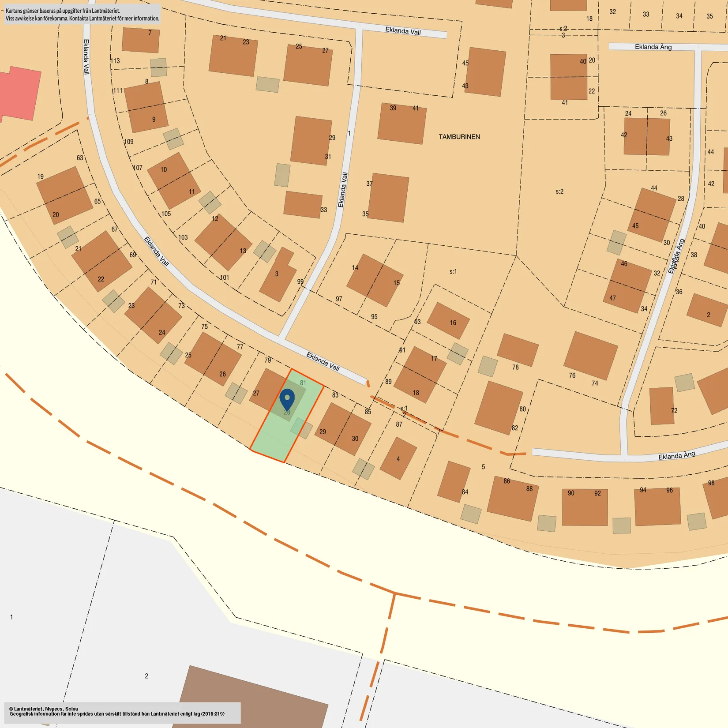Click house number 78
The width and height of the screenshot is (728, 728).
518,350
